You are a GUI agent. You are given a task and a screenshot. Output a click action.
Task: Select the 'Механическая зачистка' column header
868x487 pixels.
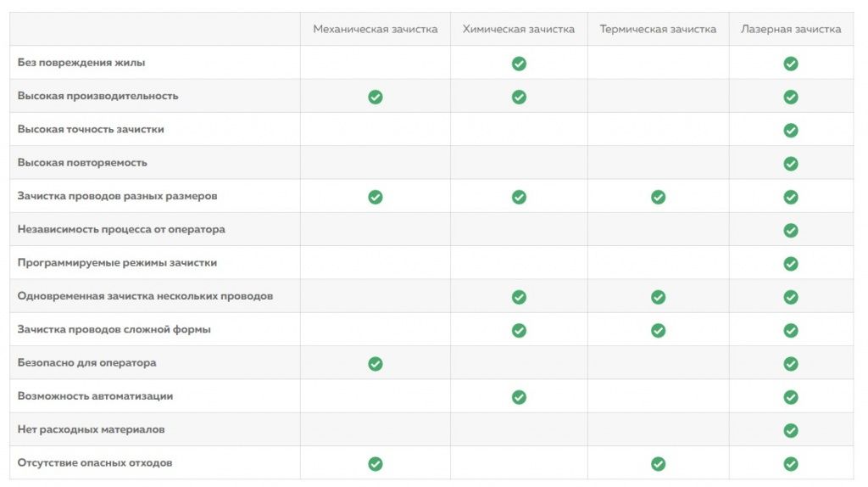[x=376, y=29]
